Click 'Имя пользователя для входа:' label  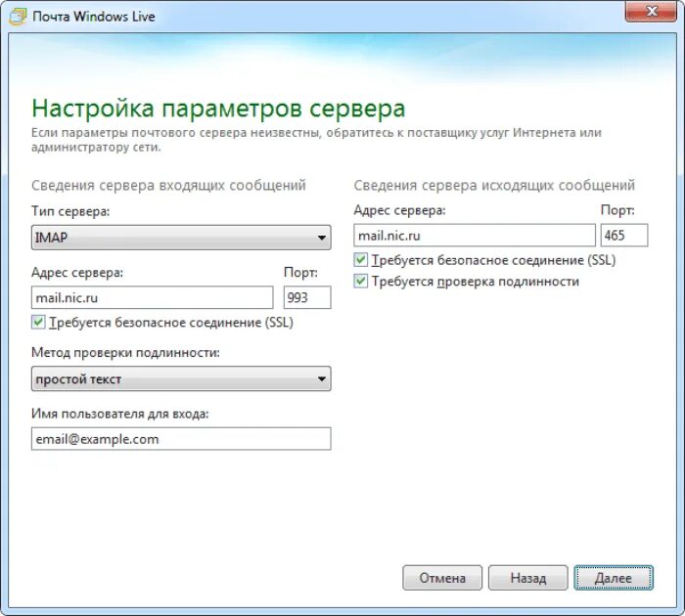[120, 414]
